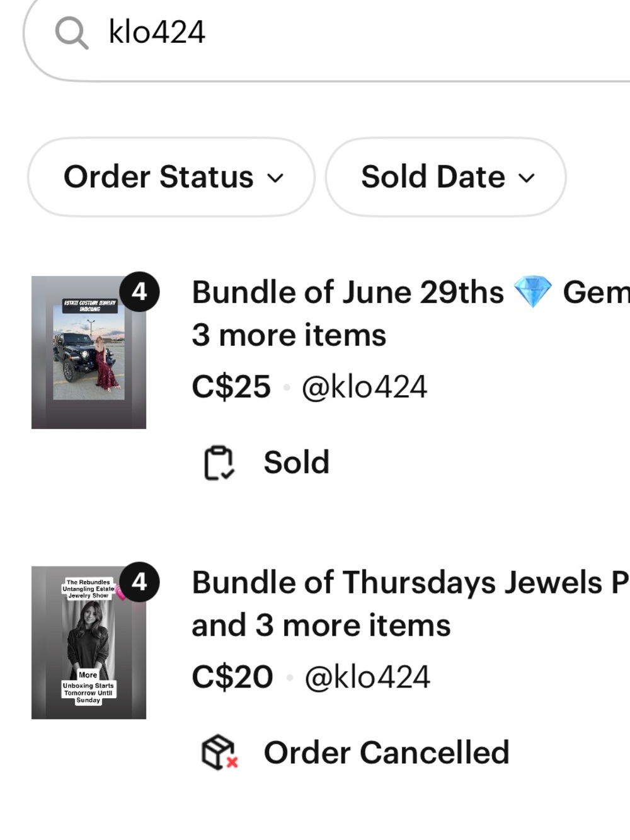Open the Order Status dropdown
Screen dimensions: 630x840
[x=171, y=177]
